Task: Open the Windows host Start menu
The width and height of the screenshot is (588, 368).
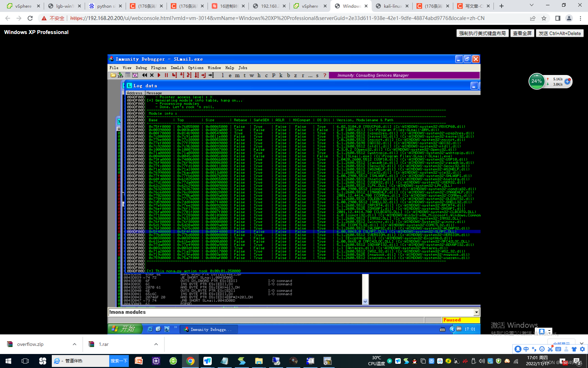Action: point(8,361)
